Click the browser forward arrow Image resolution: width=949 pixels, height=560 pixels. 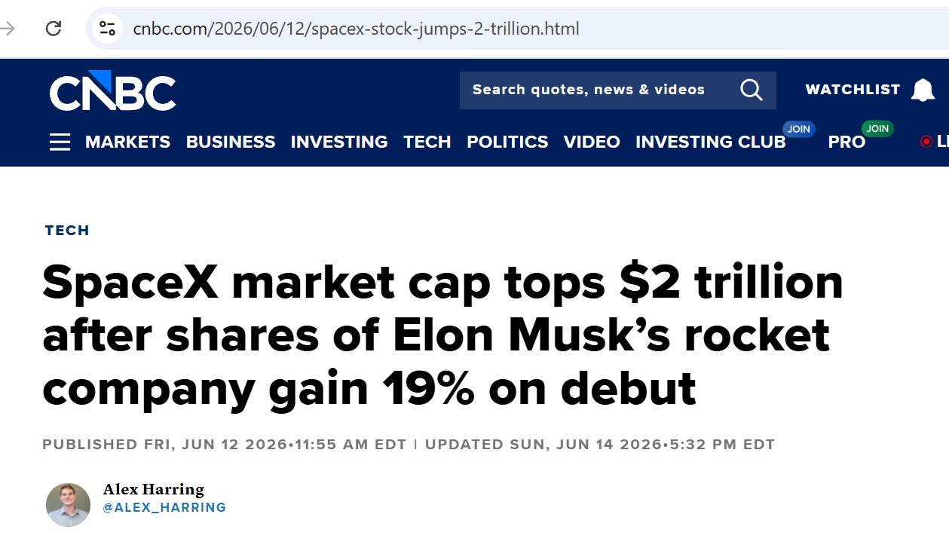tap(8, 29)
